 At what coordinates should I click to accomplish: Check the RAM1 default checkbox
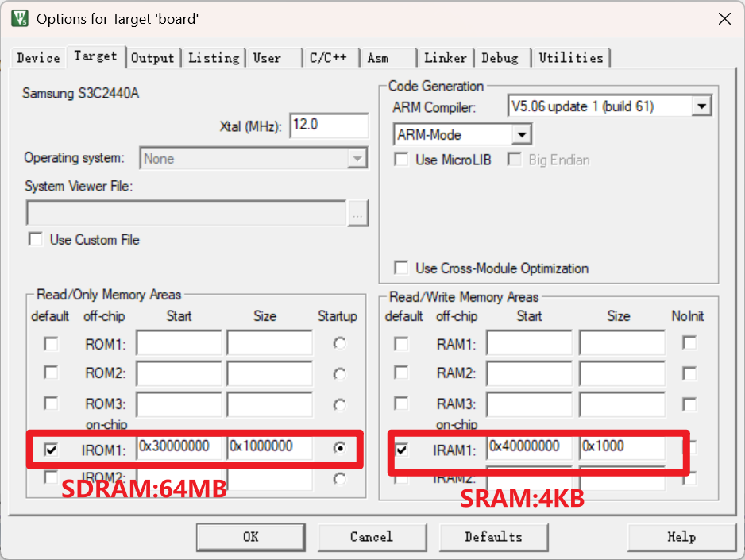[x=401, y=343]
